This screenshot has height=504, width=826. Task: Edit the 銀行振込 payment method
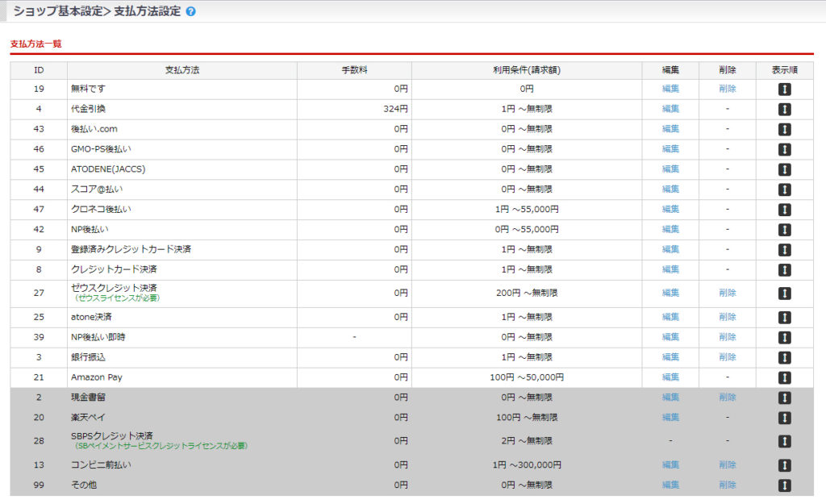670,357
